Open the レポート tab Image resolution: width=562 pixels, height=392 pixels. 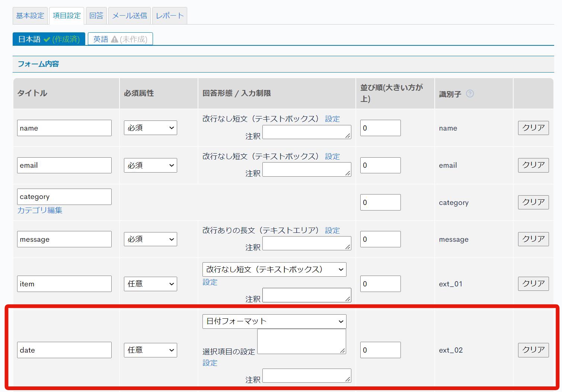coord(170,16)
